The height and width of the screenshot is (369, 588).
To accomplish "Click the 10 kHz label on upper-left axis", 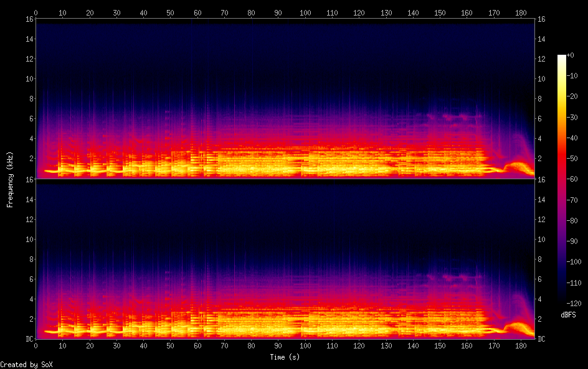I will pyautogui.click(x=27, y=79).
